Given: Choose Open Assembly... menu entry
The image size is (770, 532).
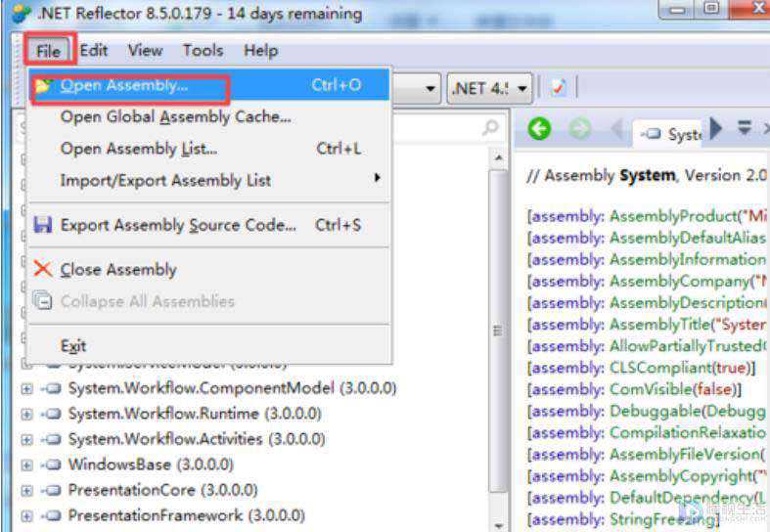Looking at the screenshot, I should tap(210, 85).
